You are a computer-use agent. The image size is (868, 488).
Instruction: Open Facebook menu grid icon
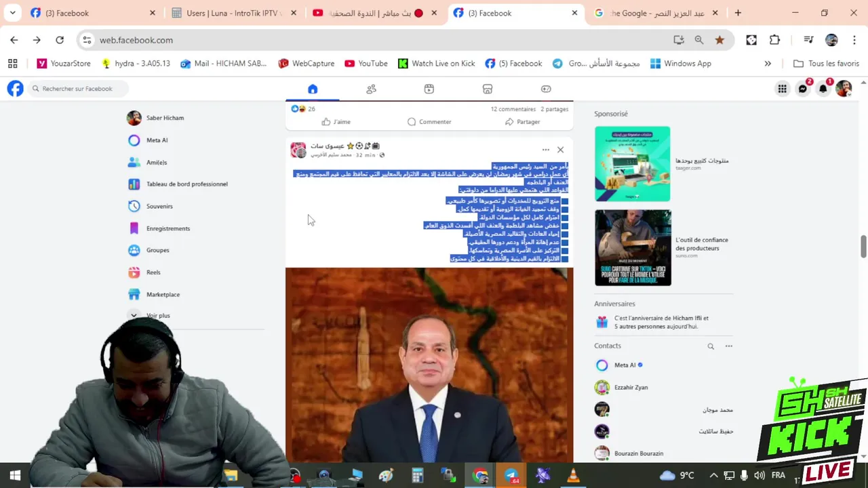tap(783, 89)
